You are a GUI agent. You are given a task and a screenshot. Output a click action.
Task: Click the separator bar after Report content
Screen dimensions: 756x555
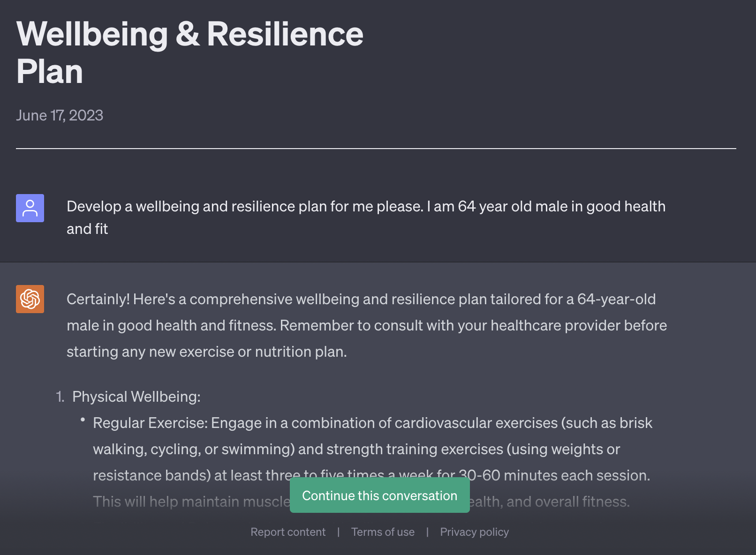point(338,532)
